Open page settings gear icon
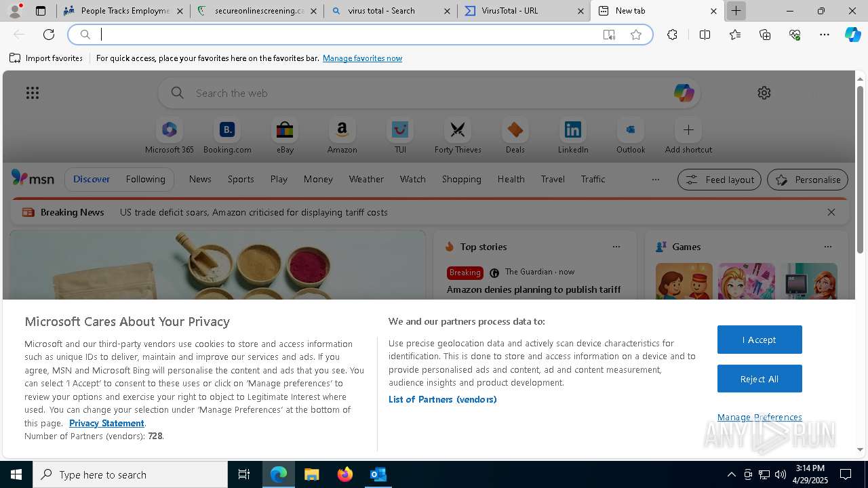Screen dimensions: 868x488 pyautogui.click(x=764, y=93)
